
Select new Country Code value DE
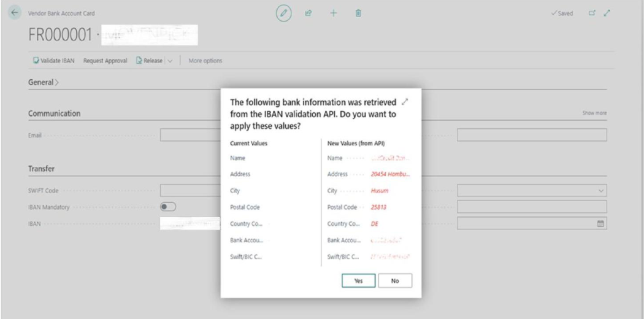[x=374, y=224]
